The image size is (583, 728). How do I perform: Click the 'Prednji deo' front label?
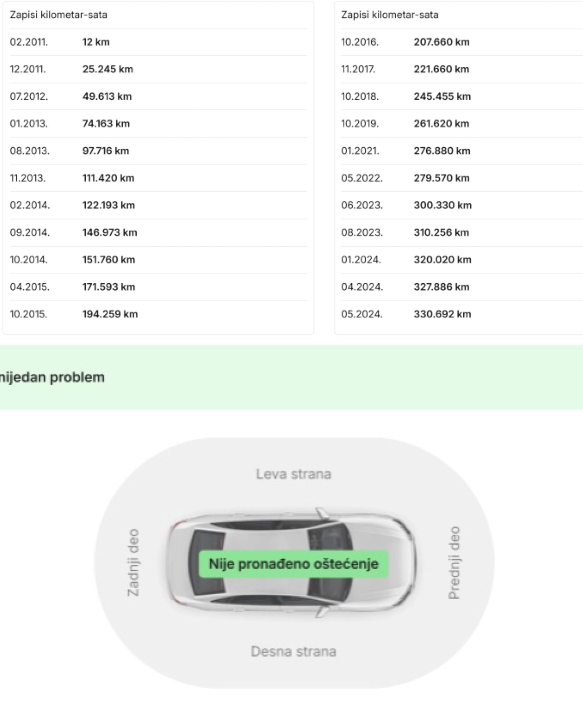(x=454, y=563)
